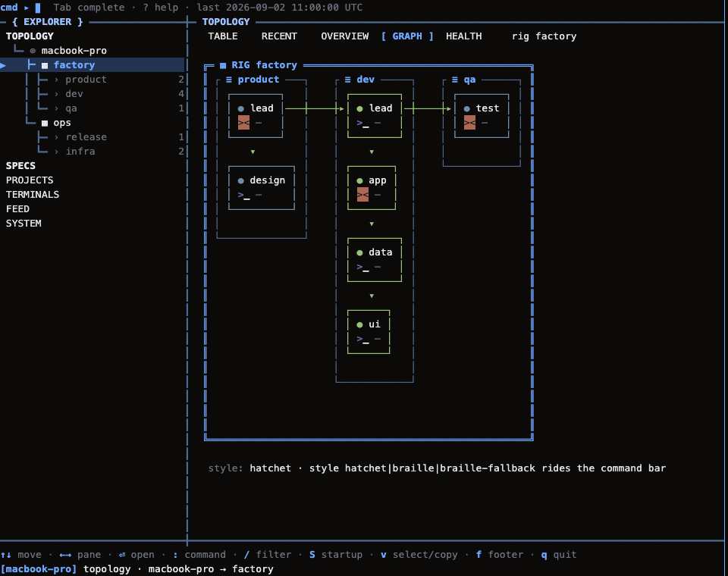Click the 'style: hatchet' text
This screenshot has height=576, width=728.
coord(249,468)
